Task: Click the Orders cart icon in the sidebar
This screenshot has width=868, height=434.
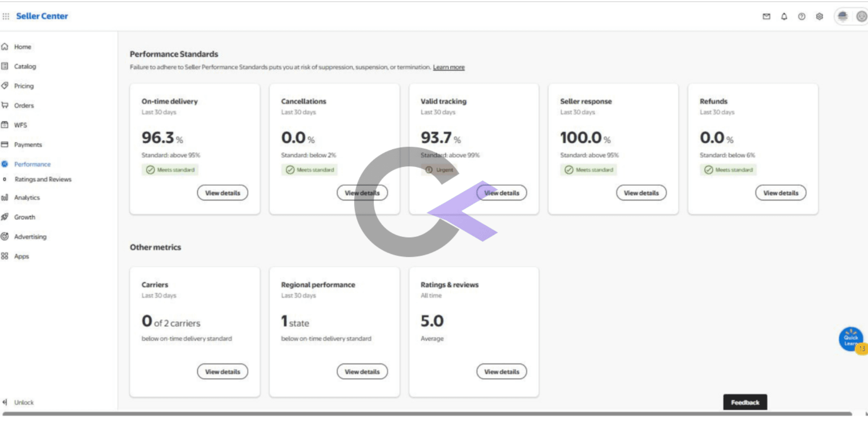Action: [5, 105]
